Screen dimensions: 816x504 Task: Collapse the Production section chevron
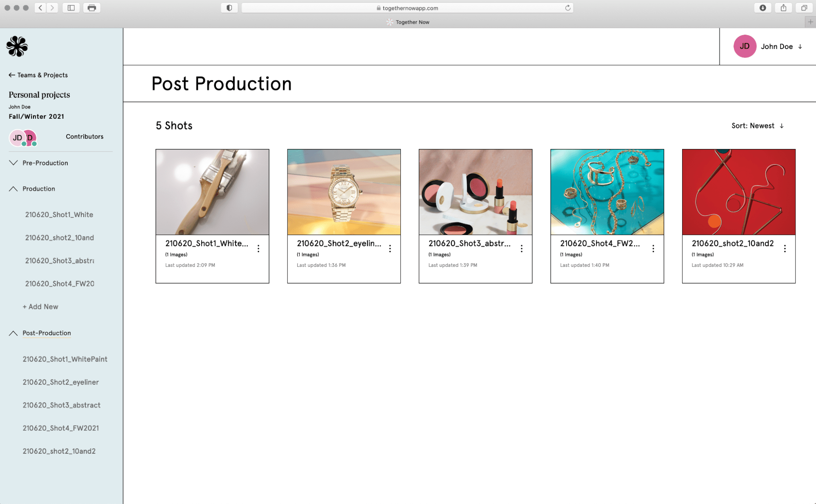pos(13,189)
